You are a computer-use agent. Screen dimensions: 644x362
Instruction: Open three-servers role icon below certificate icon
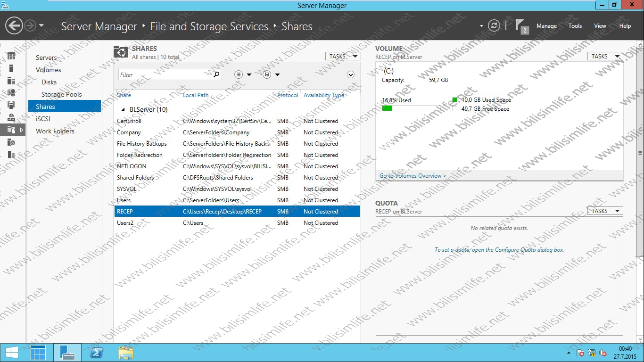11,105
